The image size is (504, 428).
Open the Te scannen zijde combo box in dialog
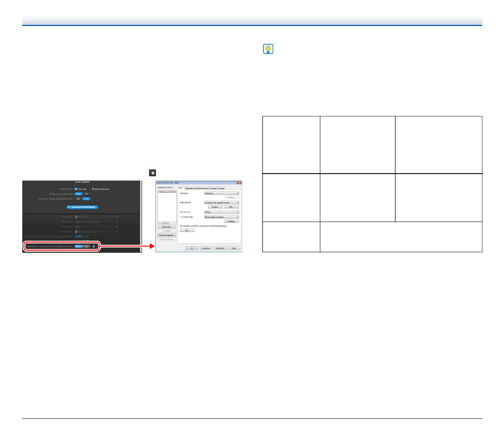point(222,217)
